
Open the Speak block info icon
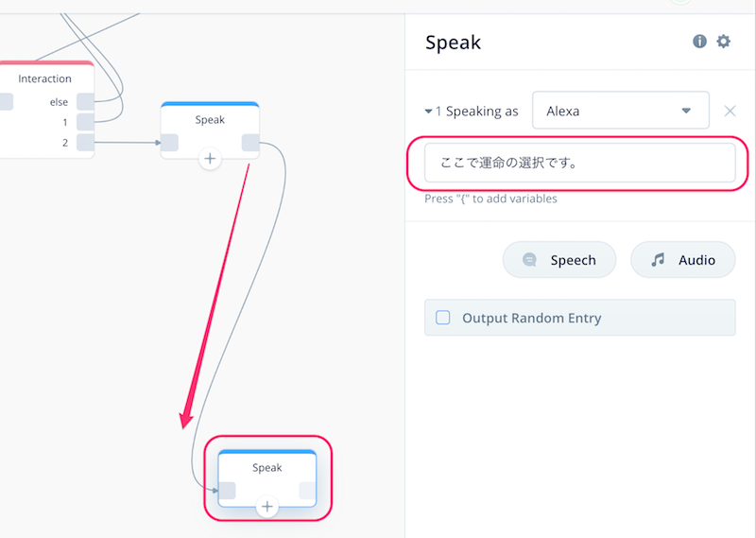coord(699,42)
